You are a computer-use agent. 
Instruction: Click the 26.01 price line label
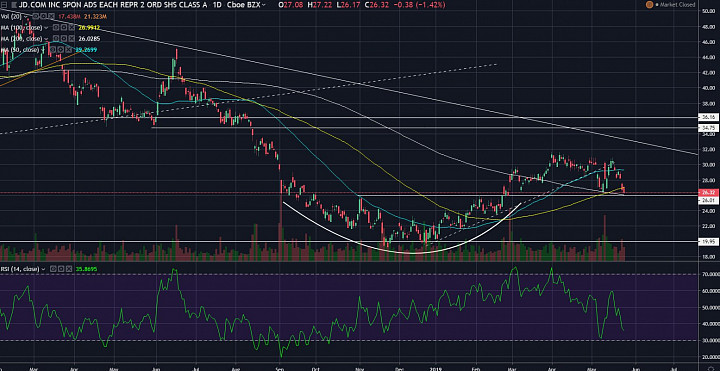tap(708, 200)
